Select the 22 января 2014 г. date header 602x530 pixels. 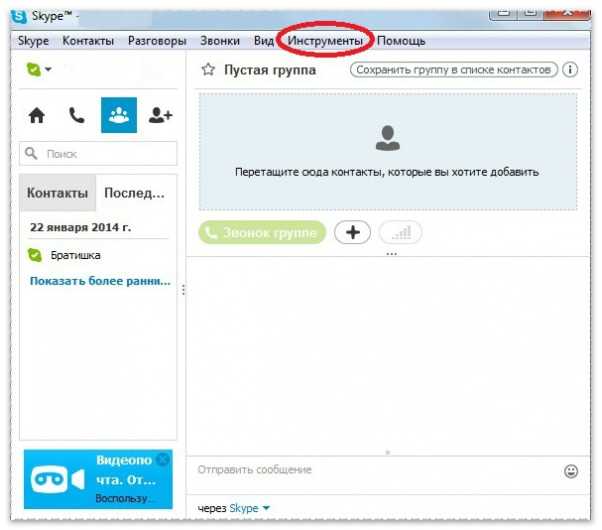(80, 227)
